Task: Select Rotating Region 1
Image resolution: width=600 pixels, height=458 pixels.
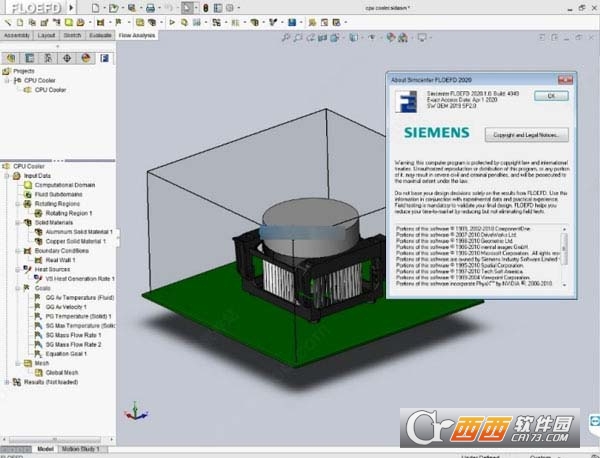Action: point(69,213)
